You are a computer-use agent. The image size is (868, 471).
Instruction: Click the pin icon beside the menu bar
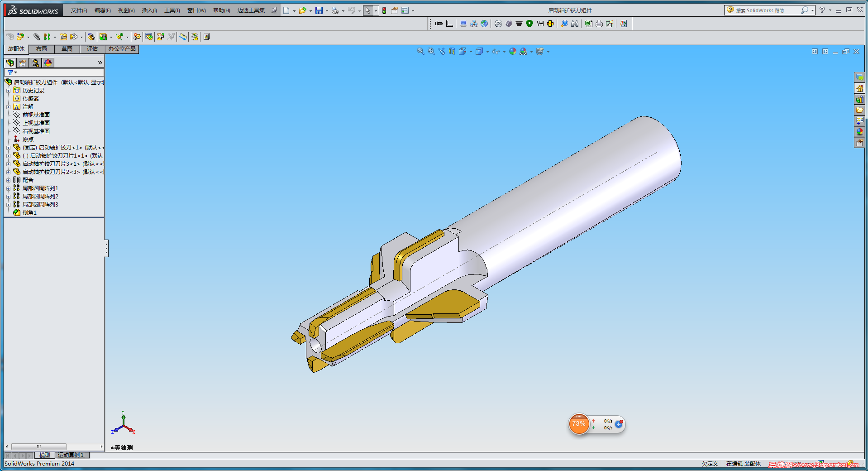[274, 10]
